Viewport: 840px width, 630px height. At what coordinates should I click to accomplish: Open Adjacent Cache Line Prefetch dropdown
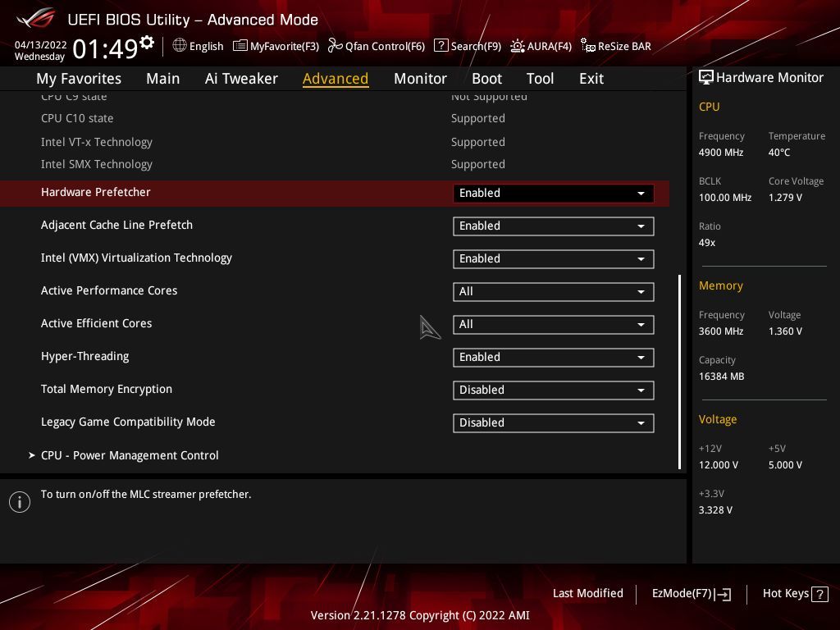pyautogui.click(x=553, y=226)
